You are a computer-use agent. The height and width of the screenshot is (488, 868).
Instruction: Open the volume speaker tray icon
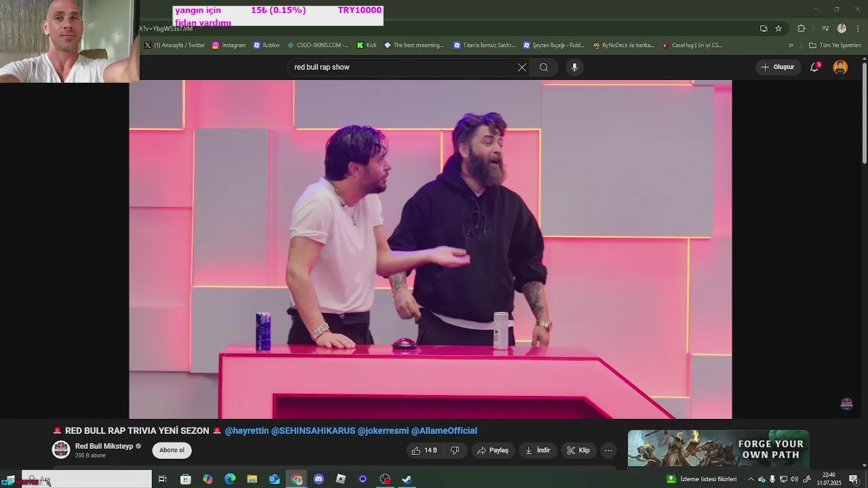(x=794, y=479)
